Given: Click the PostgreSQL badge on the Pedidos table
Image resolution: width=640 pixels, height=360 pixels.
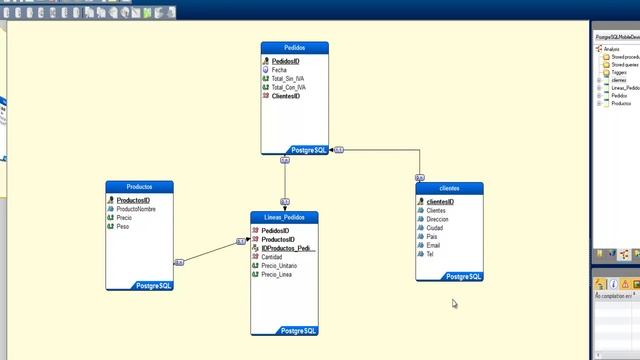Looking at the screenshot, I should point(308,150).
